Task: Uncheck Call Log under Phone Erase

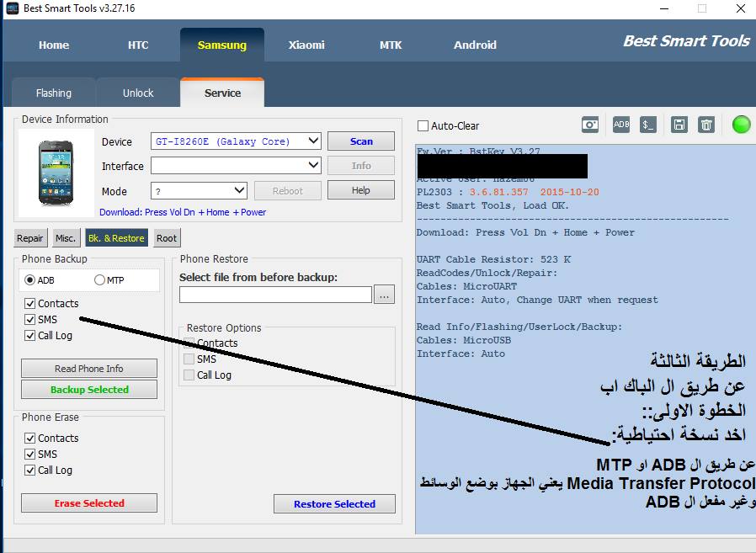Action: point(30,470)
